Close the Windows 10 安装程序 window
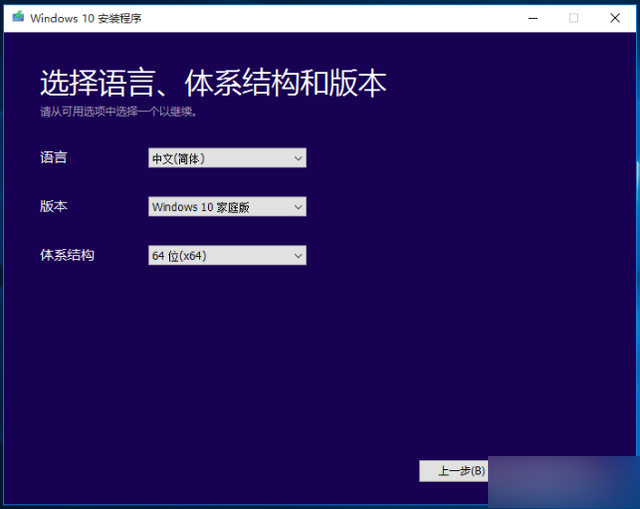Viewport: 640px width, 509px height. coord(615,18)
